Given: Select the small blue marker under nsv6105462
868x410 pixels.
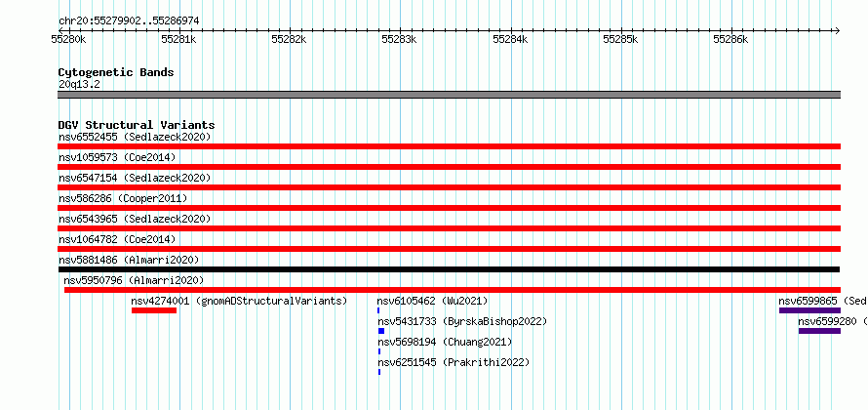Looking at the screenshot, I should [378, 310].
